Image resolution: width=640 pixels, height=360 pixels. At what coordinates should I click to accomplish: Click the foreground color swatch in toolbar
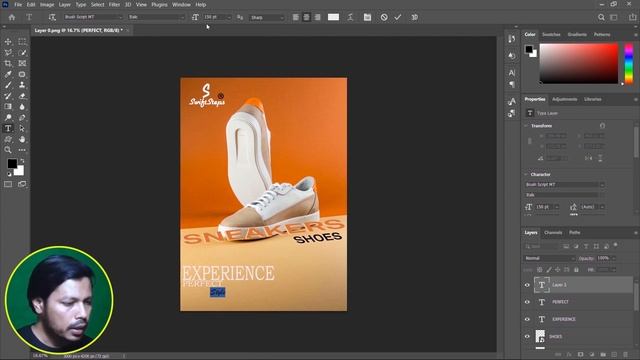12,163
